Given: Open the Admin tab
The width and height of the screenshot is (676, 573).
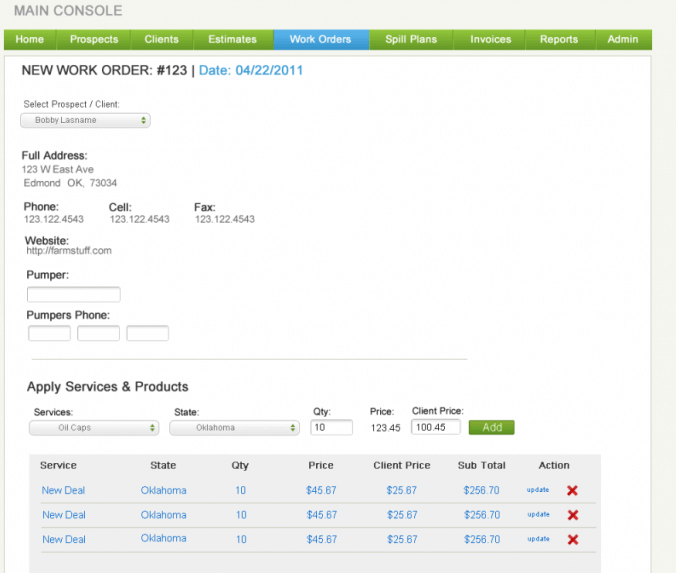Looking at the screenshot, I should (623, 39).
